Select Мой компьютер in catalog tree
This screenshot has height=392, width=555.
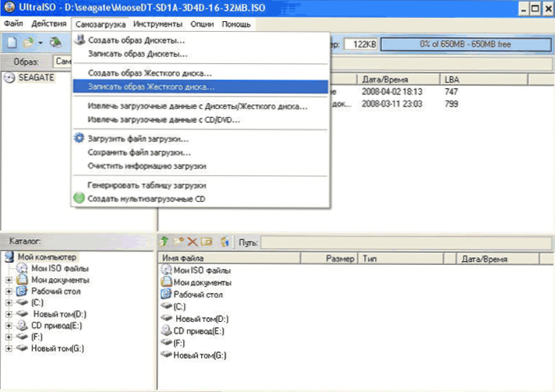coord(47,257)
